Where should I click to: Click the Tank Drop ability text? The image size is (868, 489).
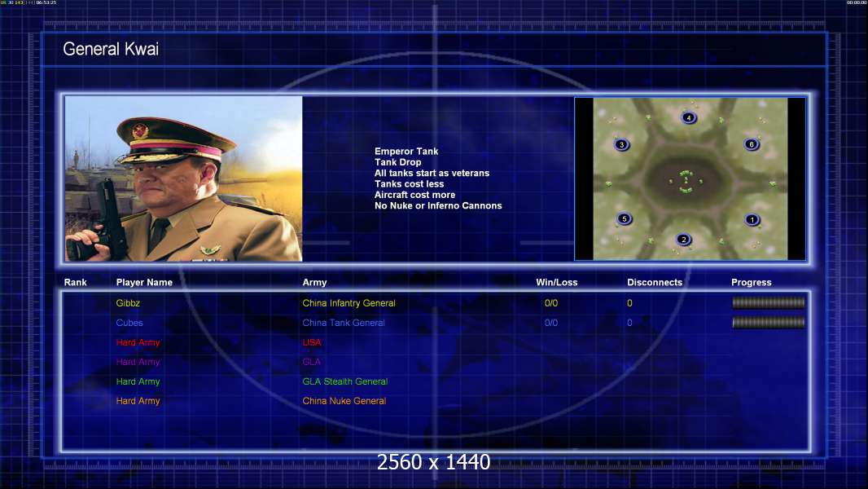click(x=397, y=162)
